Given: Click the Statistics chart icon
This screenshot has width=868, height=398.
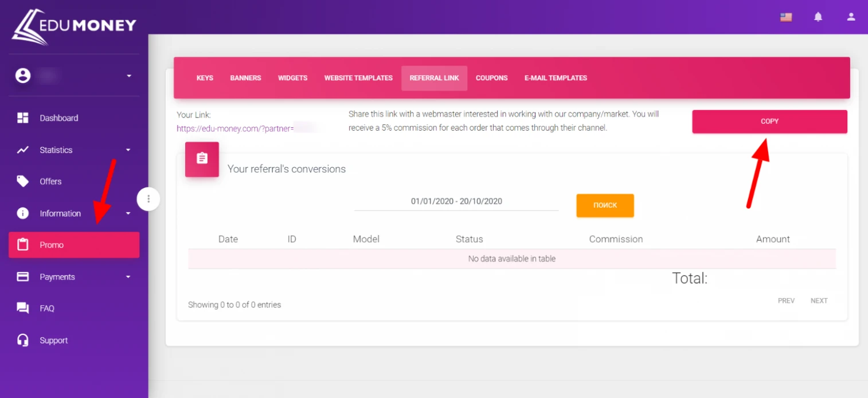Looking at the screenshot, I should tap(23, 150).
